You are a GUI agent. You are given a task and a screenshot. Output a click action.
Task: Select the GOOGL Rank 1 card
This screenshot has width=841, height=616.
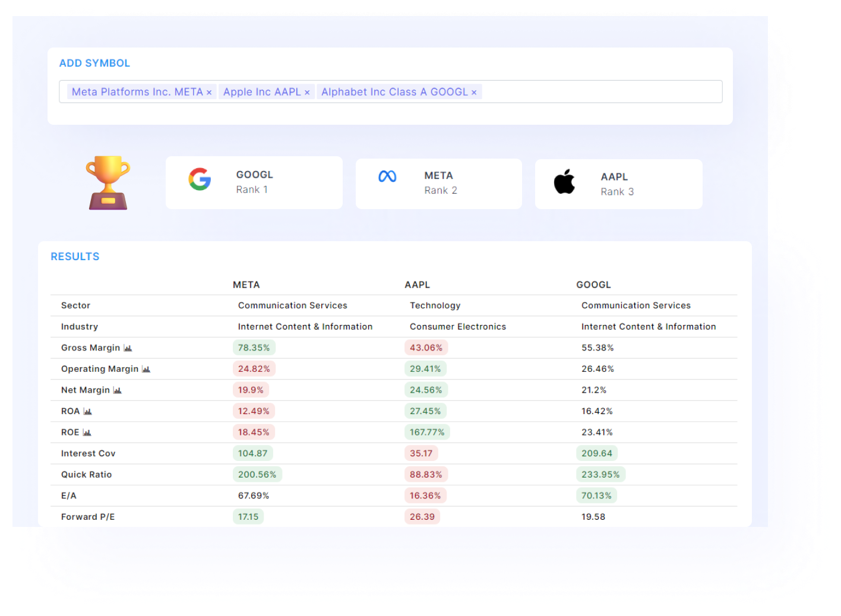pyautogui.click(x=254, y=182)
